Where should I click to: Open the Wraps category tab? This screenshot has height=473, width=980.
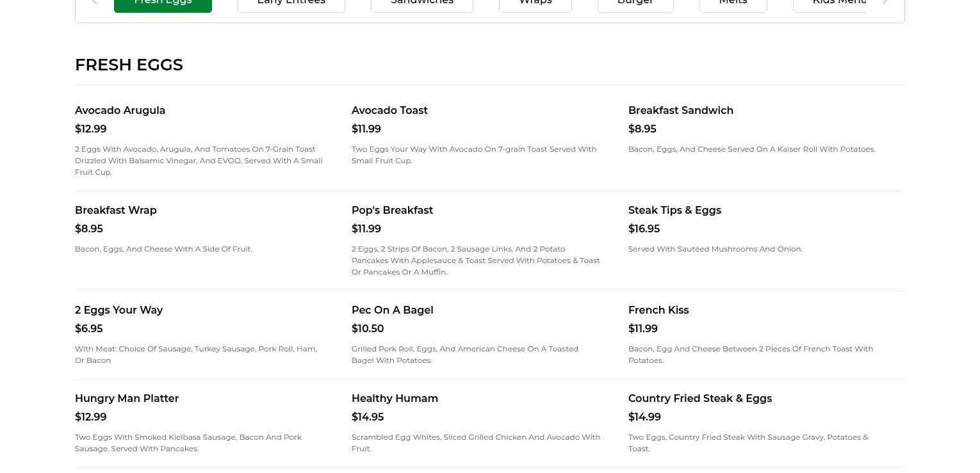(535, 4)
